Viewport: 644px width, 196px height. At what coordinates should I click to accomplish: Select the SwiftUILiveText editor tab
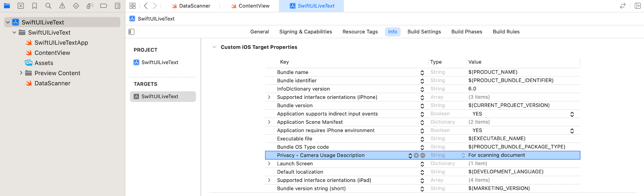[312, 6]
